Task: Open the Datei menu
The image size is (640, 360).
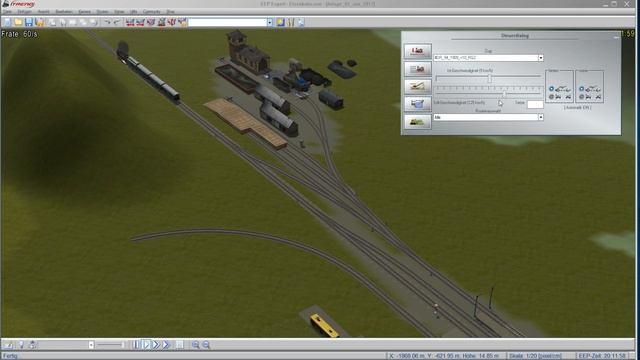Action: click(7, 12)
